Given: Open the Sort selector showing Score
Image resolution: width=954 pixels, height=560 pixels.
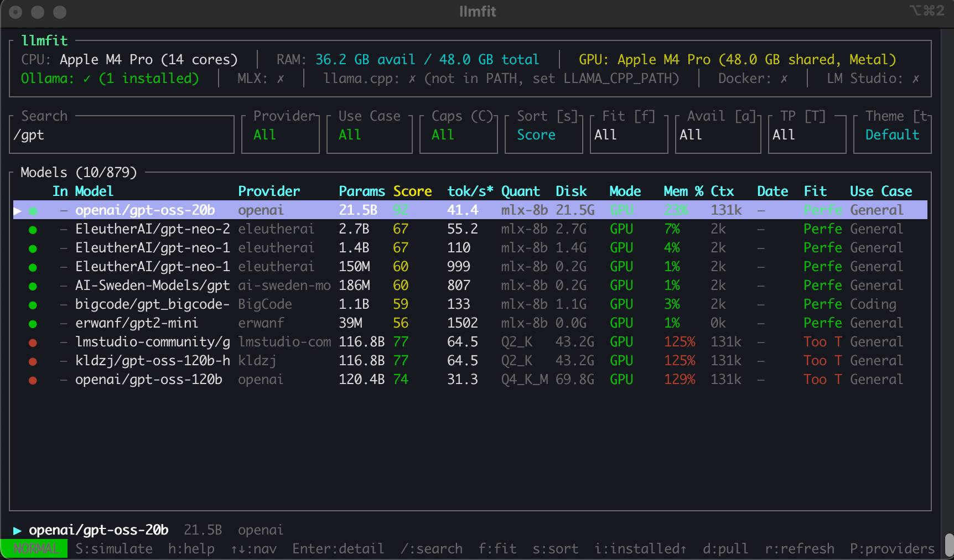Looking at the screenshot, I should [544, 134].
